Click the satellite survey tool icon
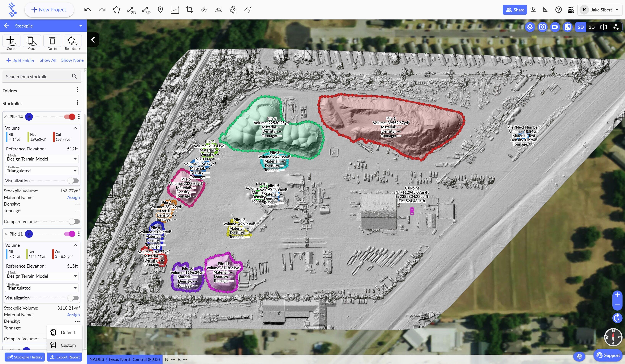 click(248, 10)
